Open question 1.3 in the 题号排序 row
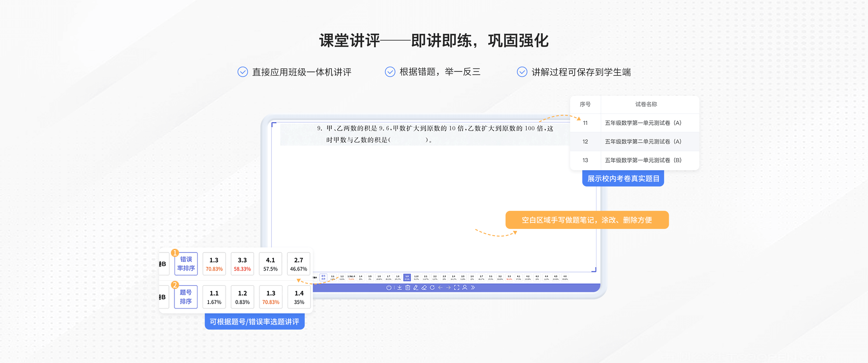This screenshot has height=363, width=868. (x=271, y=297)
